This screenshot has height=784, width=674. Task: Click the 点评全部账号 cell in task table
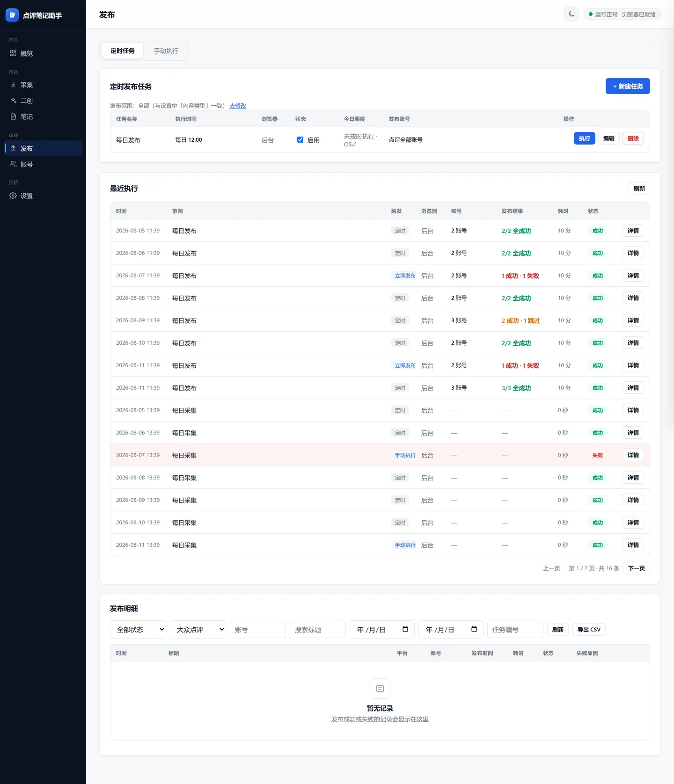406,140
